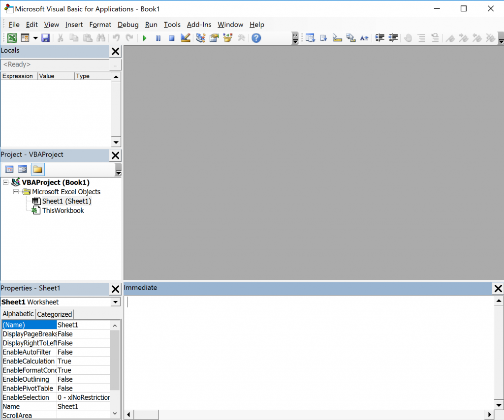504x420 pixels.
Task: Open the Object Browser icon
Action: 227,38
